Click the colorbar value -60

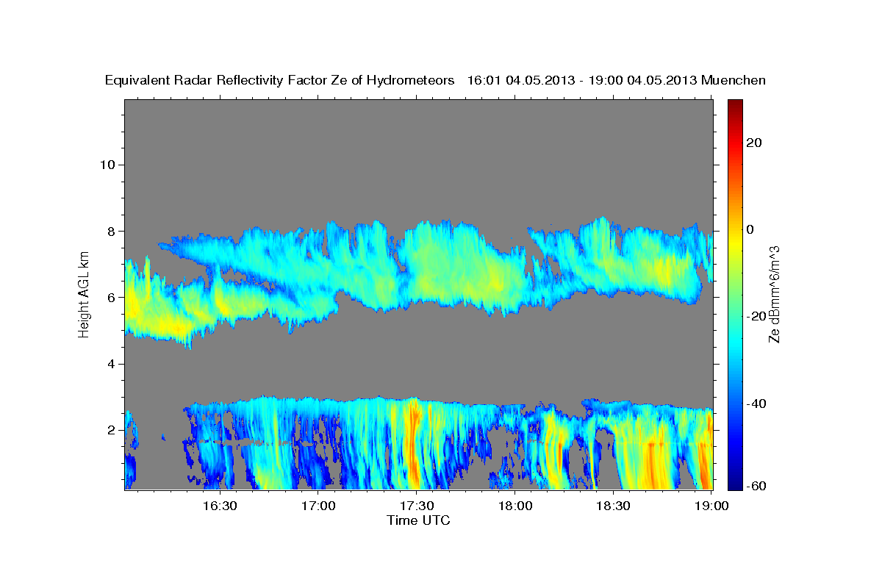pos(757,486)
